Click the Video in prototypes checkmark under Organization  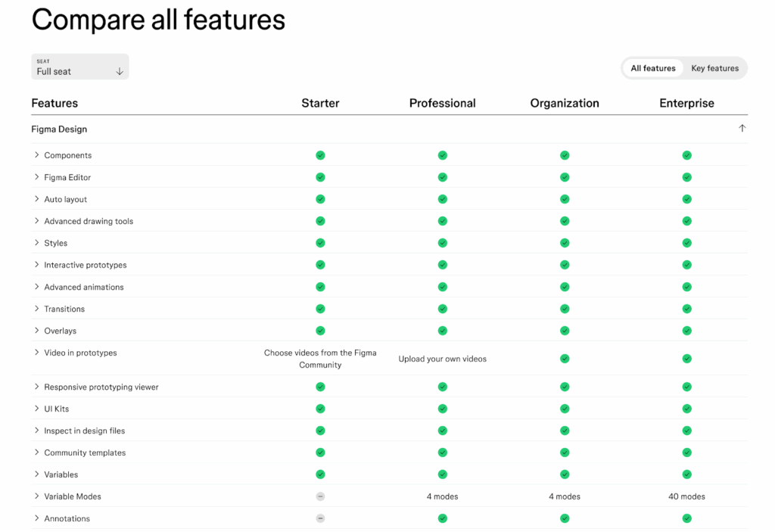click(x=565, y=359)
